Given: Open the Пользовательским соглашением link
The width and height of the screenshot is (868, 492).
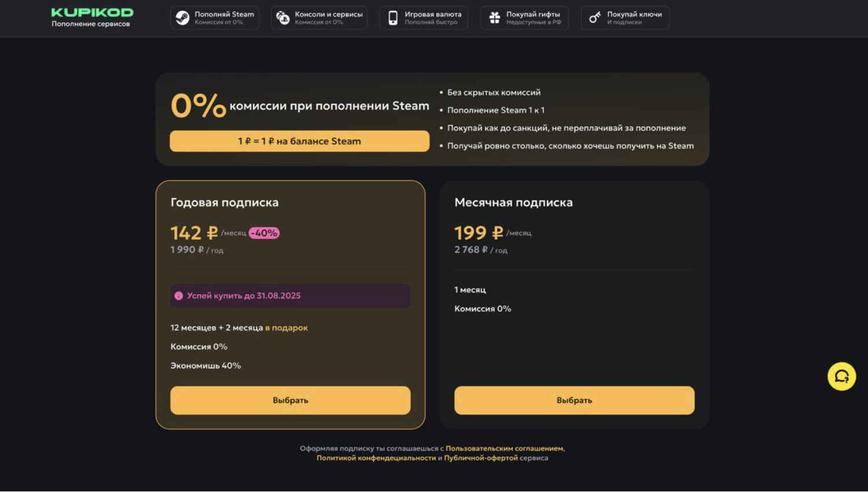Looking at the screenshot, I should [504, 449].
